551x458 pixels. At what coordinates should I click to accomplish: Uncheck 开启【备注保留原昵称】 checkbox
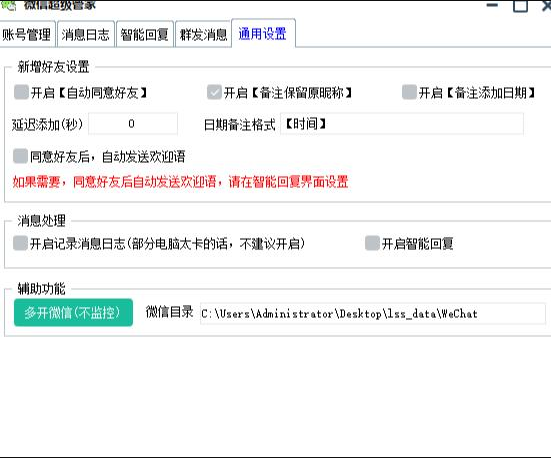click(x=214, y=92)
